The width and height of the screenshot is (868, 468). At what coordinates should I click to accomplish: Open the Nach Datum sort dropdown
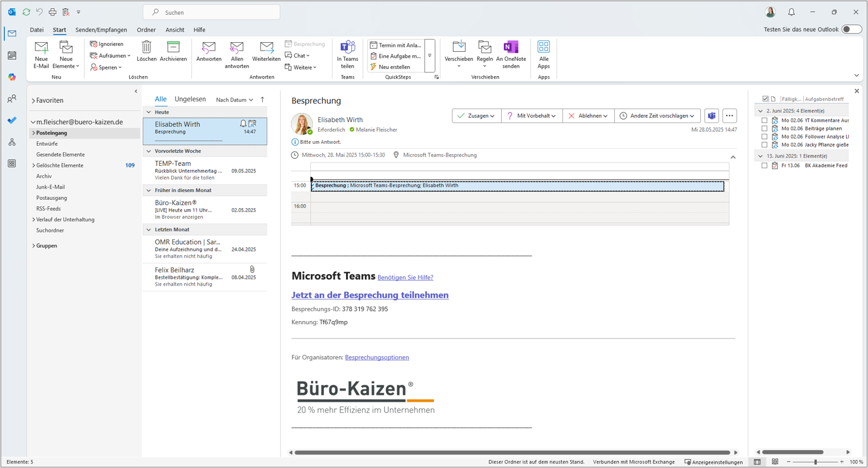pyautogui.click(x=234, y=100)
